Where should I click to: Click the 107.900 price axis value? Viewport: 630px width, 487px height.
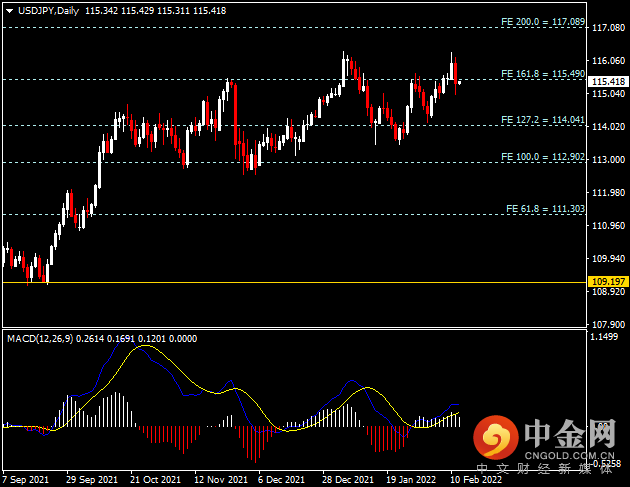pos(608,324)
